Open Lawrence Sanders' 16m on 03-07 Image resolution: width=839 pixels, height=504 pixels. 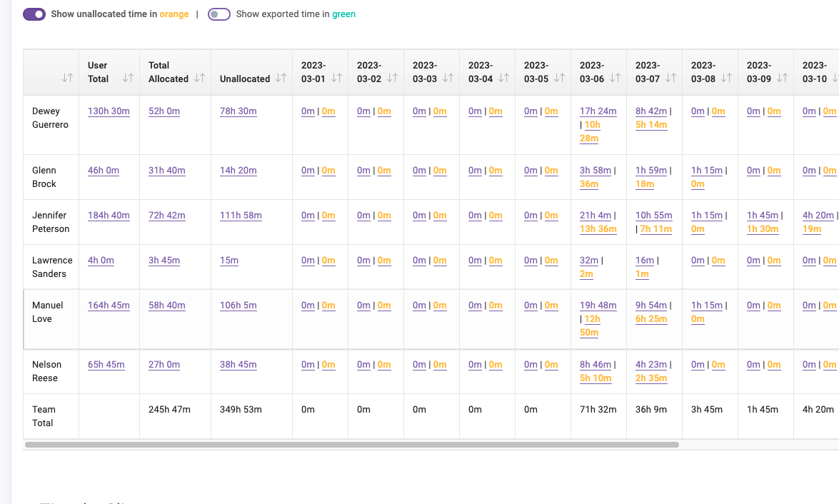pyautogui.click(x=645, y=261)
